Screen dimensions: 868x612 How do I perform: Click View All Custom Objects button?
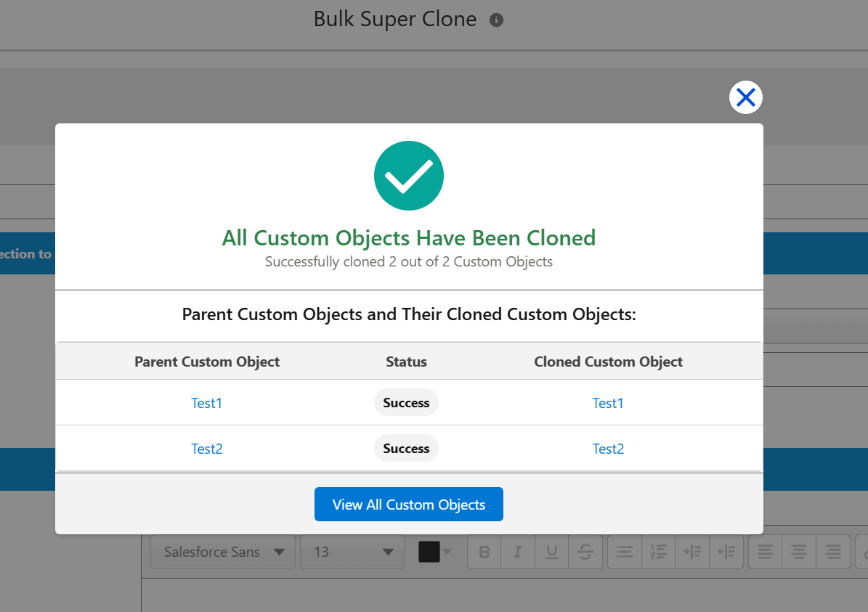pyautogui.click(x=408, y=504)
